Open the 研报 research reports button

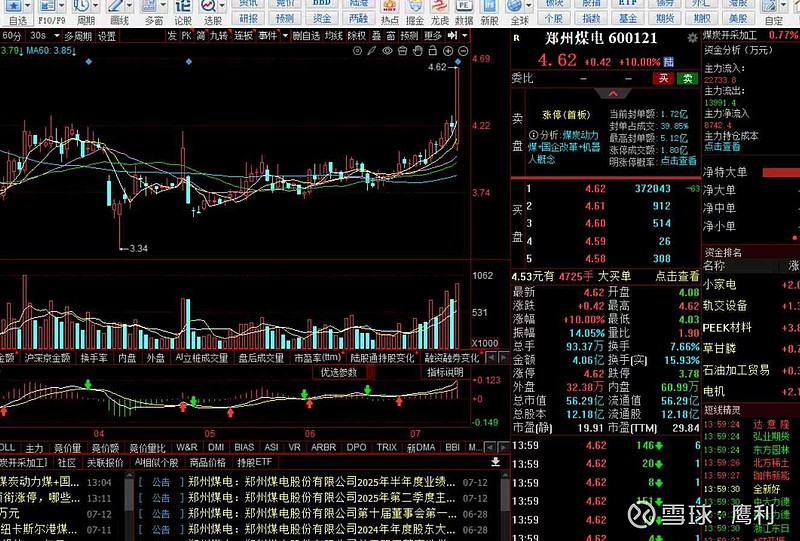(x=248, y=18)
